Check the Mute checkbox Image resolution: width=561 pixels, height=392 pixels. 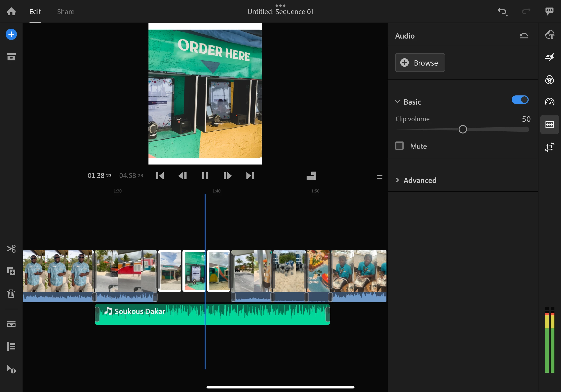[399, 146]
